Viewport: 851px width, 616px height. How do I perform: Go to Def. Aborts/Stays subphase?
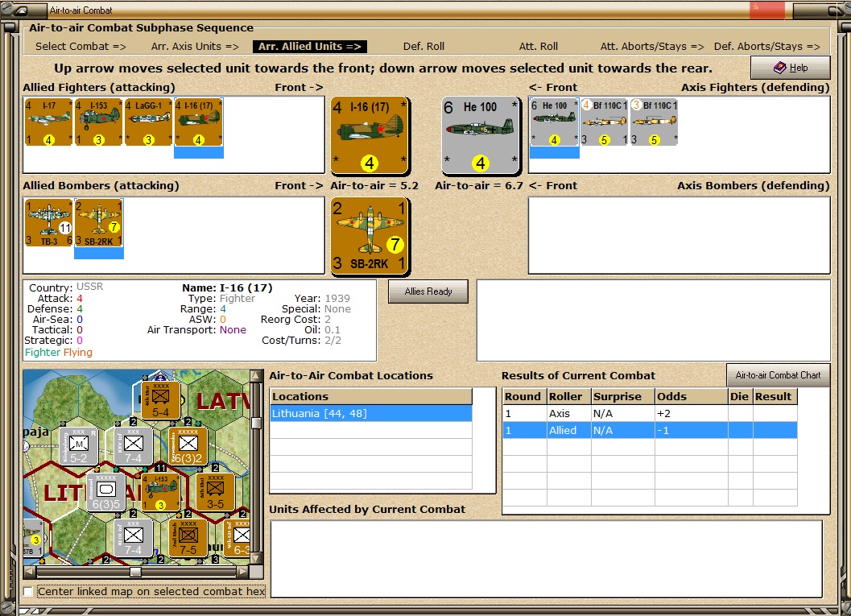767,47
